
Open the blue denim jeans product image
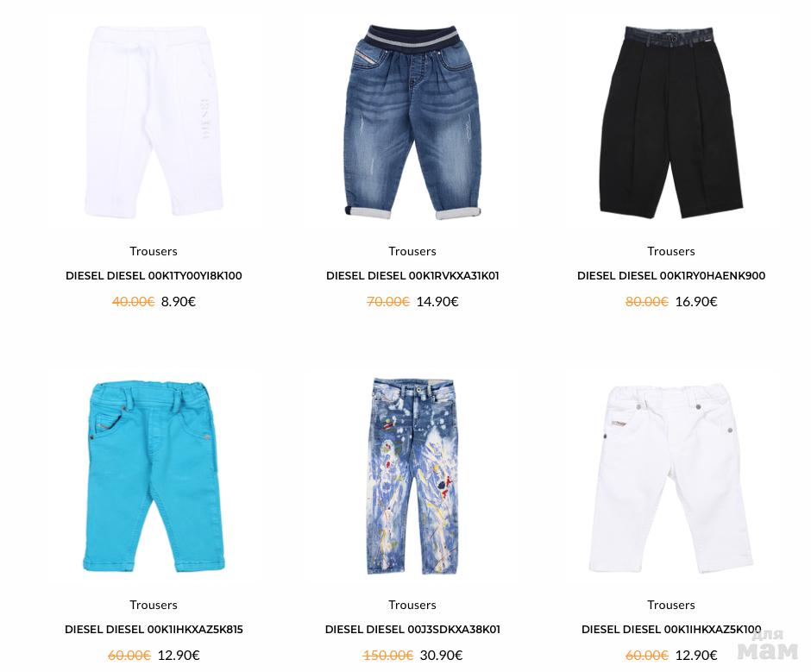[412, 122]
